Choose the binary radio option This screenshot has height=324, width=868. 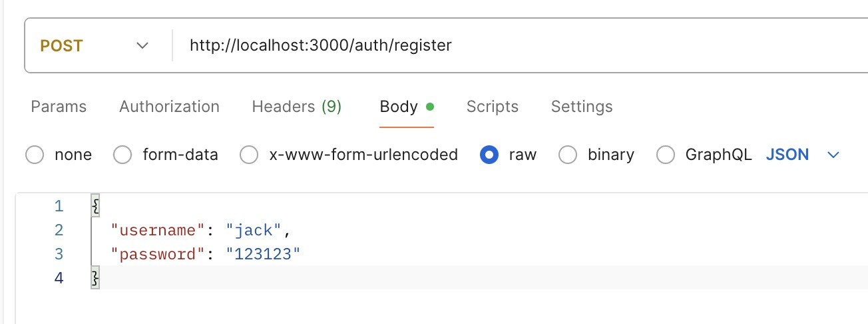click(568, 155)
